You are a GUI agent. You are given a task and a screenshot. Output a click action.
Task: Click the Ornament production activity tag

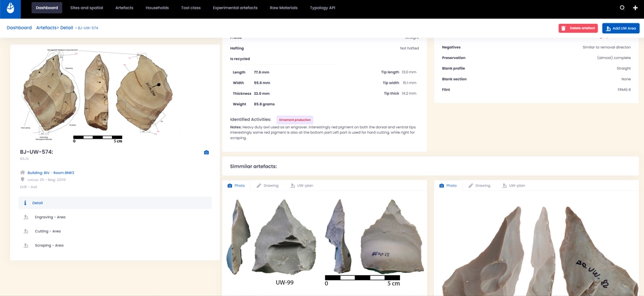294,119
